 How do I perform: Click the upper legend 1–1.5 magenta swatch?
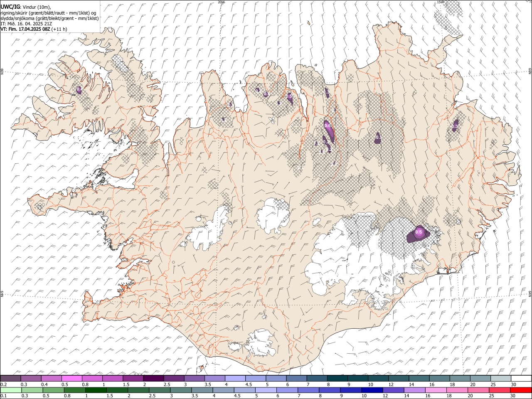click(x=113, y=379)
